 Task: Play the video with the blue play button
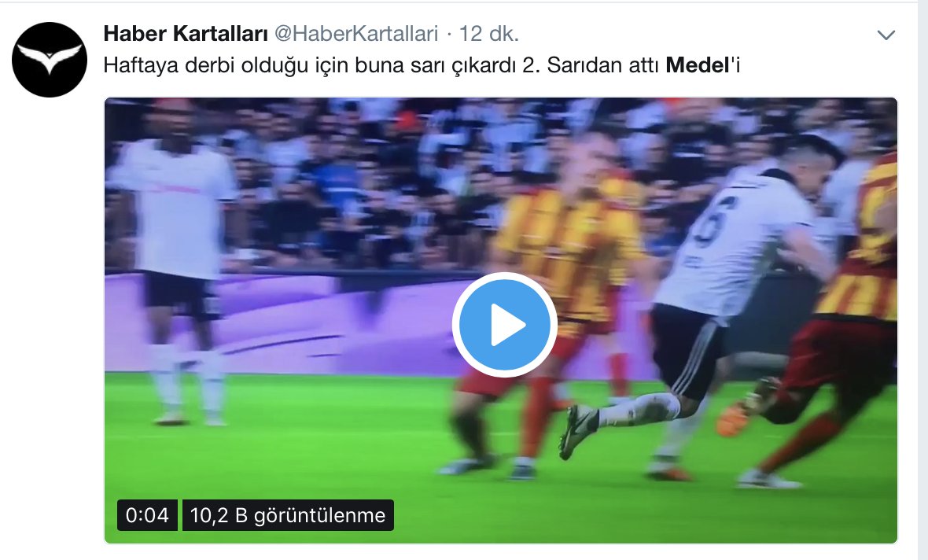coord(504,324)
